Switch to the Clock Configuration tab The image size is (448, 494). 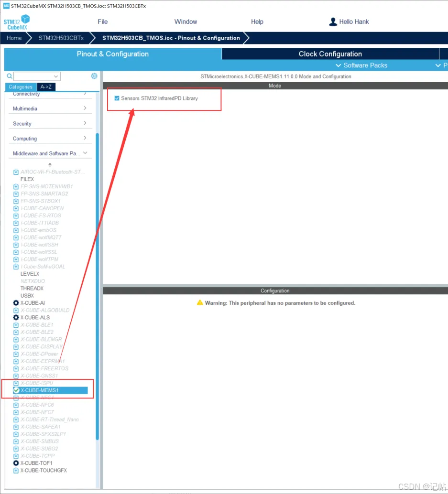pyautogui.click(x=330, y=54)
